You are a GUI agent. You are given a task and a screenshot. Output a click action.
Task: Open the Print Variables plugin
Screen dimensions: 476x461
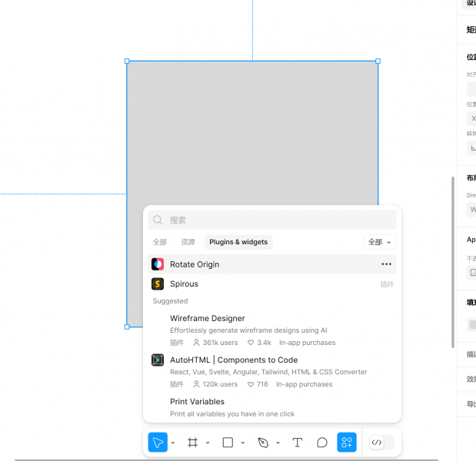click(272, 408)
